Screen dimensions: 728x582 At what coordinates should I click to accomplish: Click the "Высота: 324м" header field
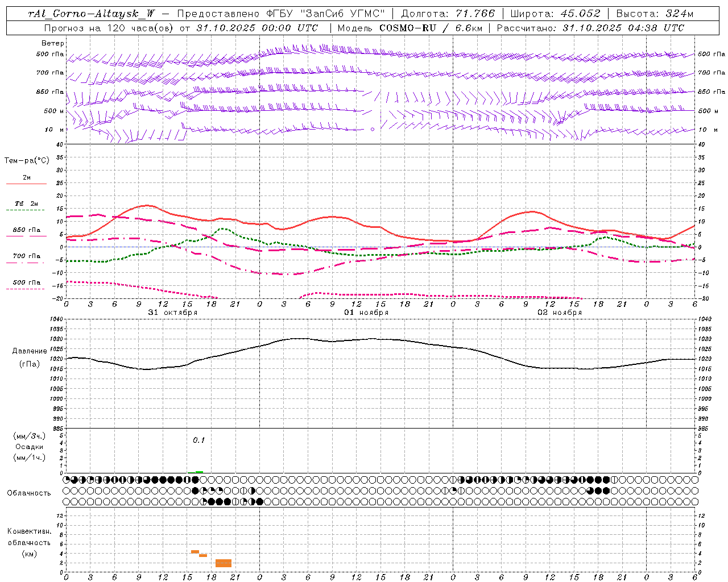click(x=655, y=14)
